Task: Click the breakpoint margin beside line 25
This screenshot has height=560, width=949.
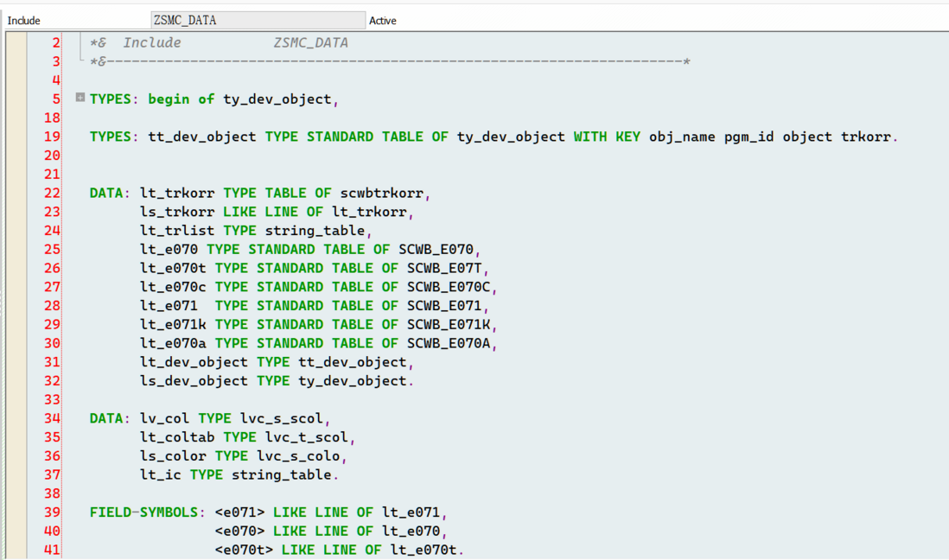Action: pyautogui.click(x=16, y=250)
